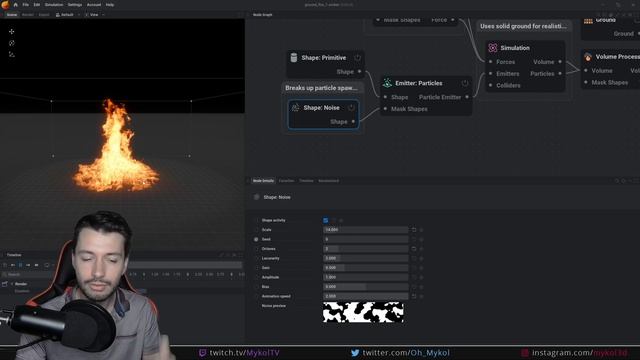Image resolution: width=640 pixels, height=360 pixels.
Task: Switch to the second tab beside Node Details
Action: click(x=286, y=181)
